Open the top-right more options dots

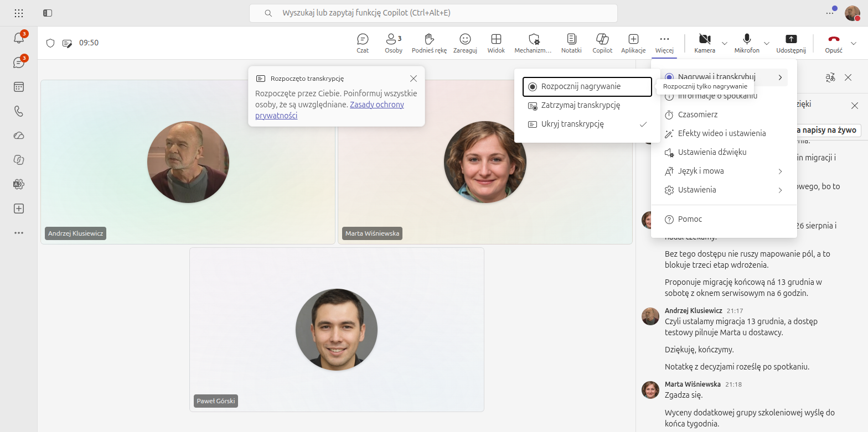pyautogui.click(x=830, y=13)
